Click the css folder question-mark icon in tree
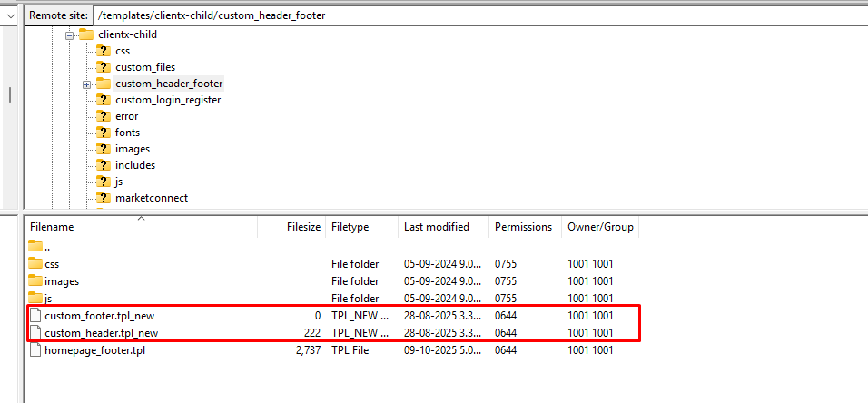 pos(103,51)
